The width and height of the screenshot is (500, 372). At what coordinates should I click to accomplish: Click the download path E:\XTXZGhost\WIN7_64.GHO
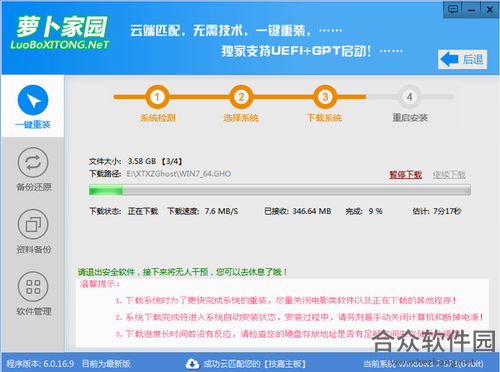179,174
